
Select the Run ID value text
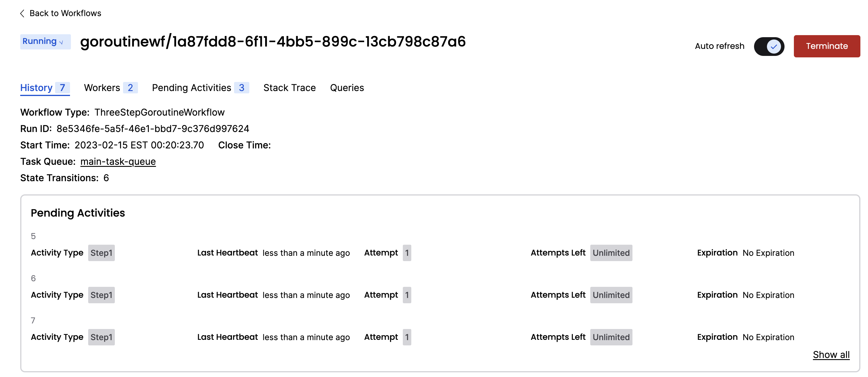click(x=153, y=128)
